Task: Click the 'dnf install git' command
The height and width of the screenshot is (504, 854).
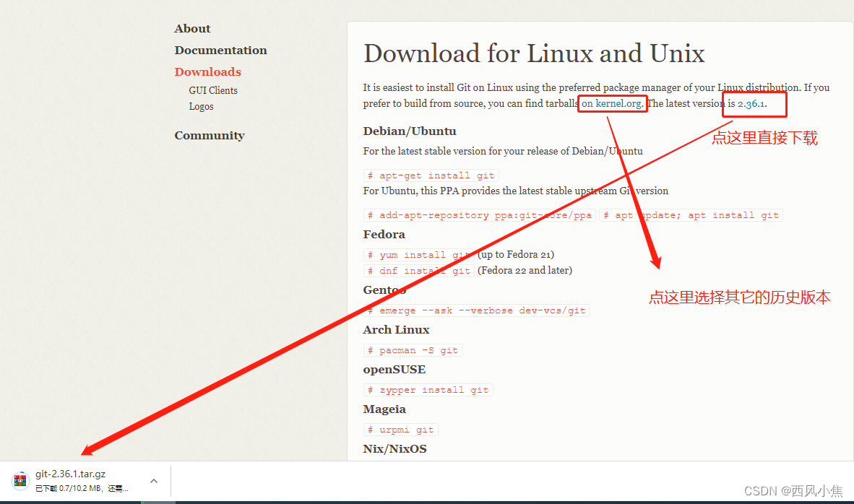Action: (x=418, y=271)
